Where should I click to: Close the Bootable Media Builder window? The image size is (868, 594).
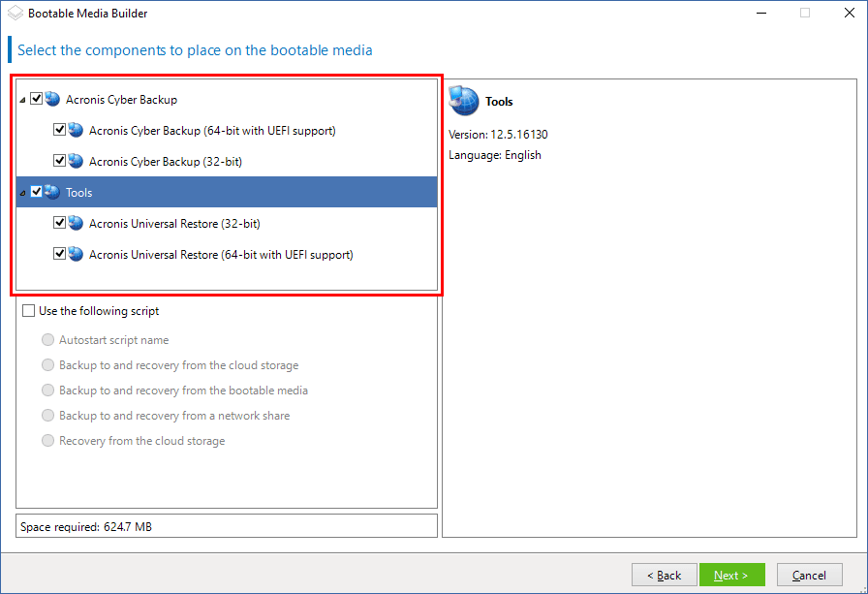coord(847,14)
